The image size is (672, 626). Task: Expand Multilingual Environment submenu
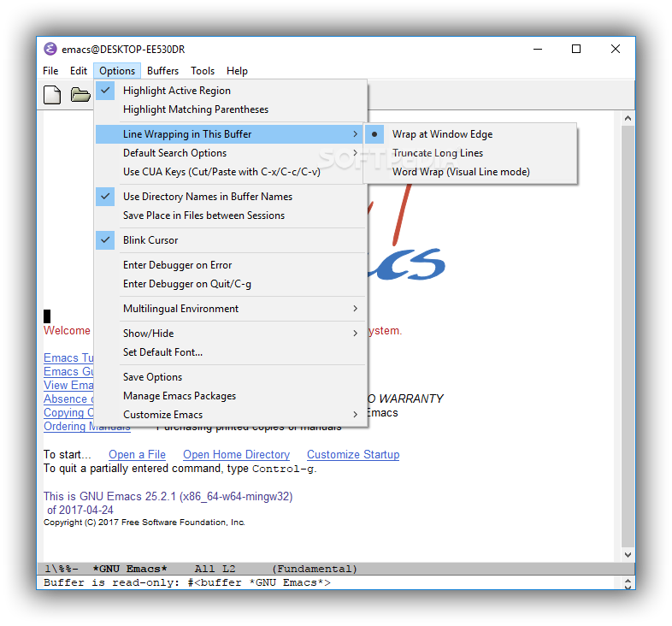pos(232,309)
